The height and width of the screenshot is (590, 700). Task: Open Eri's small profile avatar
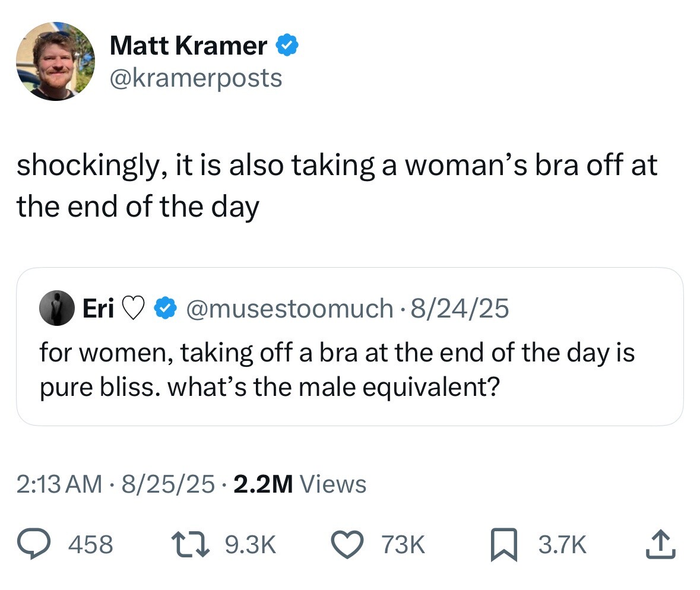click(x=55, y=309)
